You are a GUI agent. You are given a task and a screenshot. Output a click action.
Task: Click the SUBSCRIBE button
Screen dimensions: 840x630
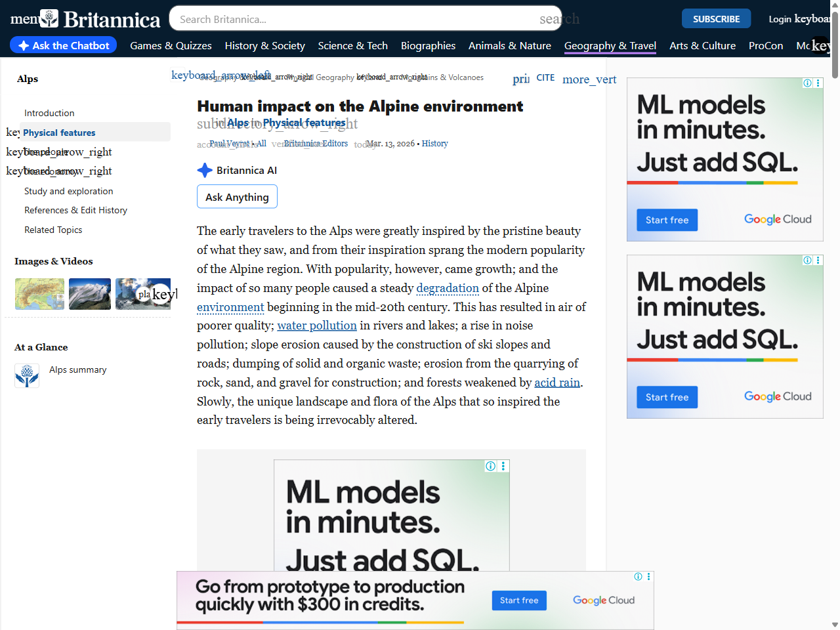[x=716, y=19]
